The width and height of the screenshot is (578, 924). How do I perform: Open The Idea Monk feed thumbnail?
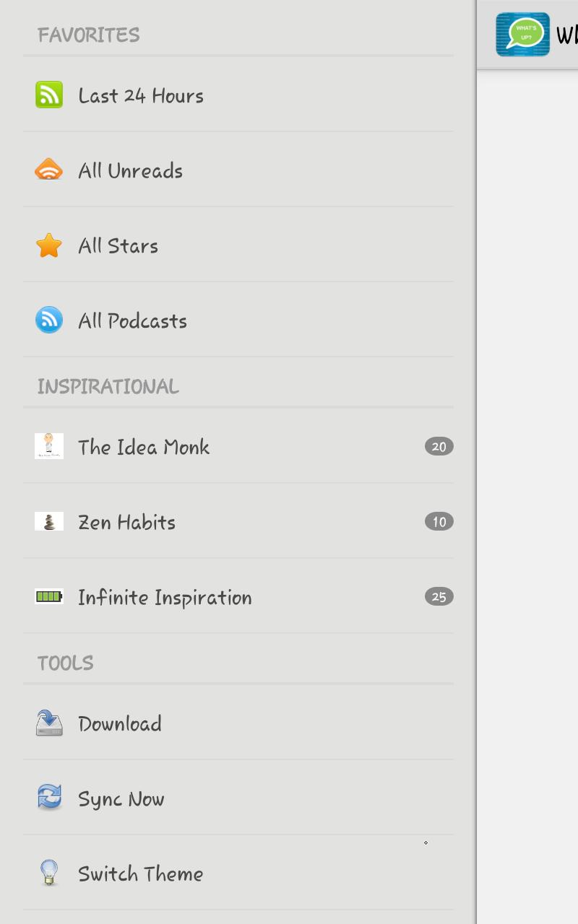pyautogui.click(x=49, y=446)
